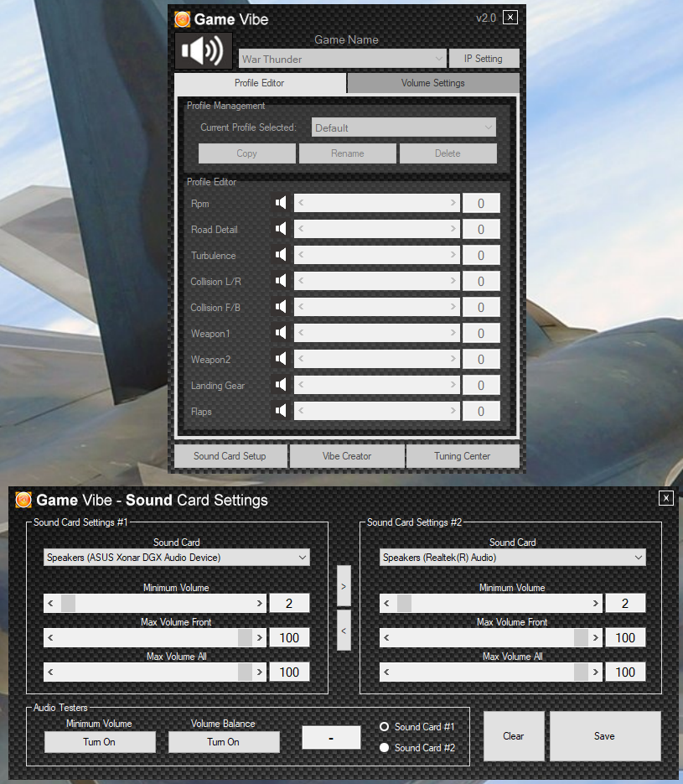Select the Sound Card #2 radio button
This screenshot has width=683, height=784.
click(x=384, y=747)
